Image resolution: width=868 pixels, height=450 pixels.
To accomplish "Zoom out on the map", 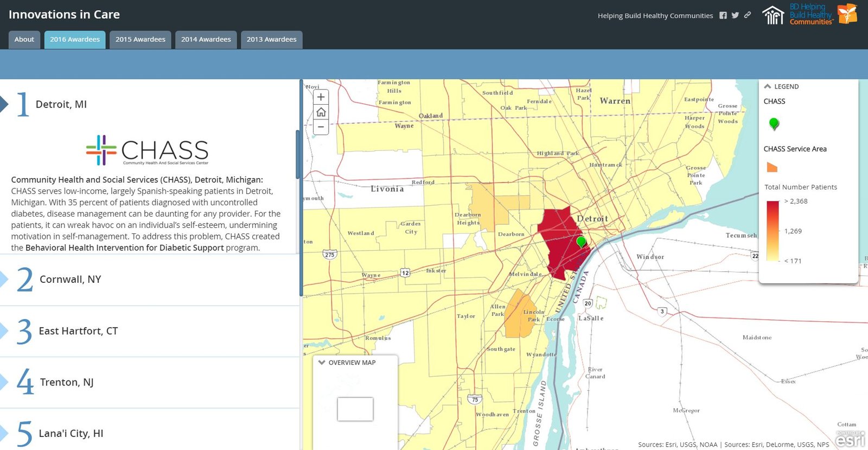I will (x=321, y=127).
